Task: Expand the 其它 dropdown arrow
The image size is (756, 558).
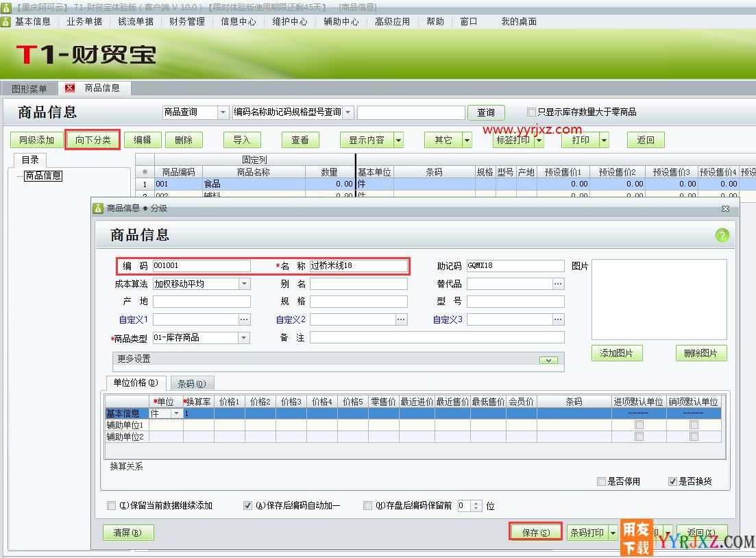Action: click(x=467, y=141)
